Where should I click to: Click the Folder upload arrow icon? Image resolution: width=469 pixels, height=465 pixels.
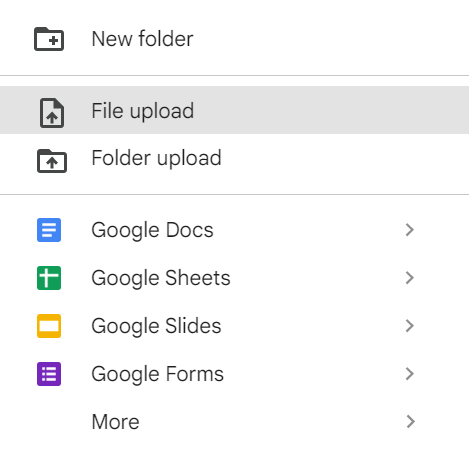pyautogui.click(x=52, y=161)
